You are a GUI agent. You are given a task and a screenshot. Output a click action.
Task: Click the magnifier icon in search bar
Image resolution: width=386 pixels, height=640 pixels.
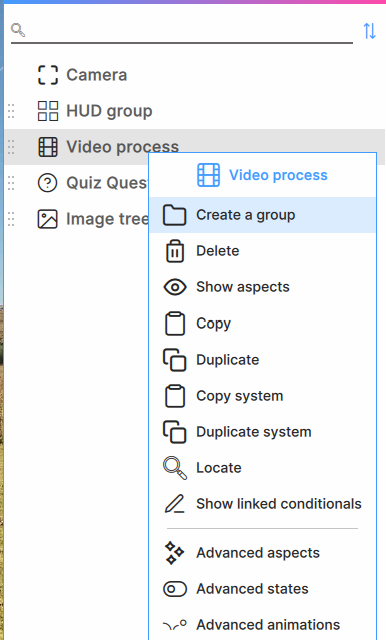click(x=18, y=30)
